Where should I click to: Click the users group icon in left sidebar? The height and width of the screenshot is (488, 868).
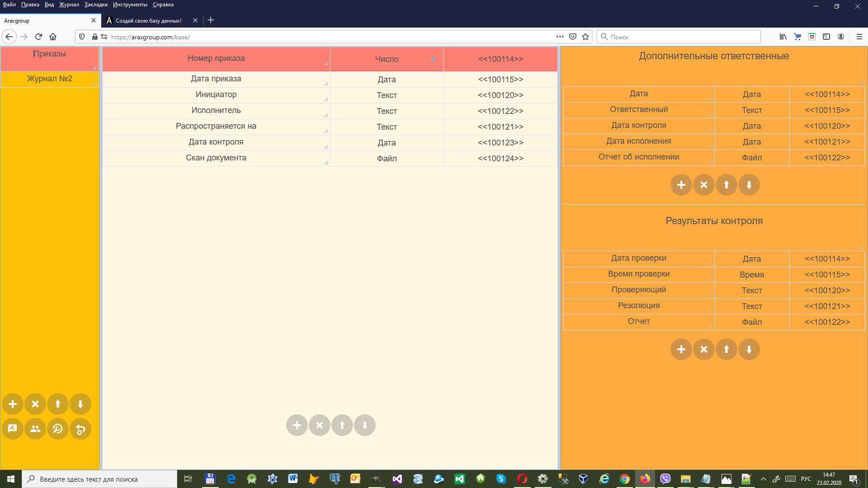coord(35,429)
